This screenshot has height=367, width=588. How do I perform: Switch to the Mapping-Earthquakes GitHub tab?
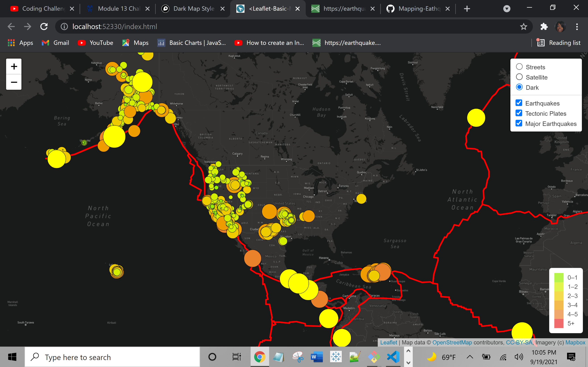(418, 9)
